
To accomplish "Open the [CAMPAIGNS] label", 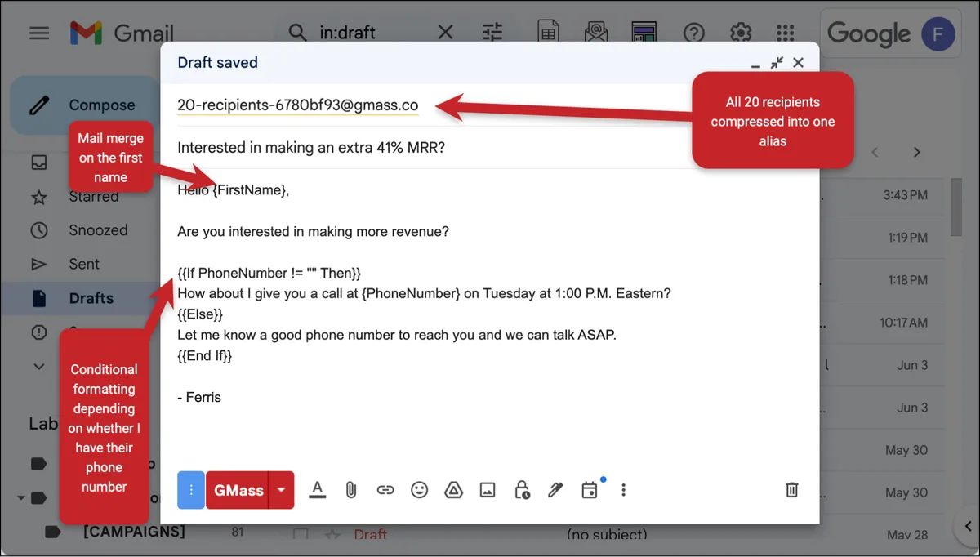I will click(134, 532).
